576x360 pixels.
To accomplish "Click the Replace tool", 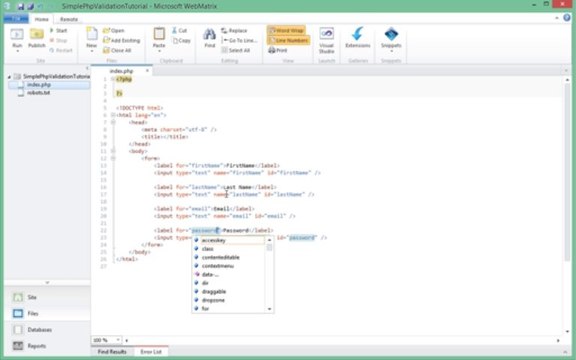I will [x=234, y=30].
